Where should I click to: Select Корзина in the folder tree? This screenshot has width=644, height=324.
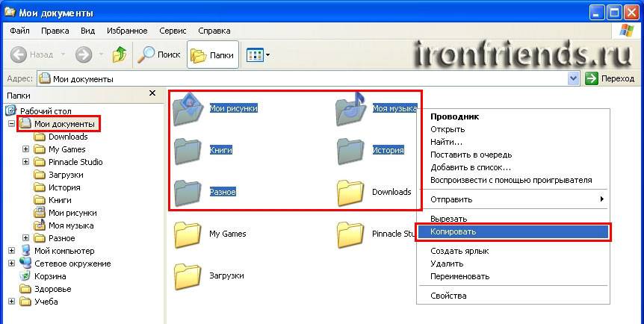pos(49,276)
